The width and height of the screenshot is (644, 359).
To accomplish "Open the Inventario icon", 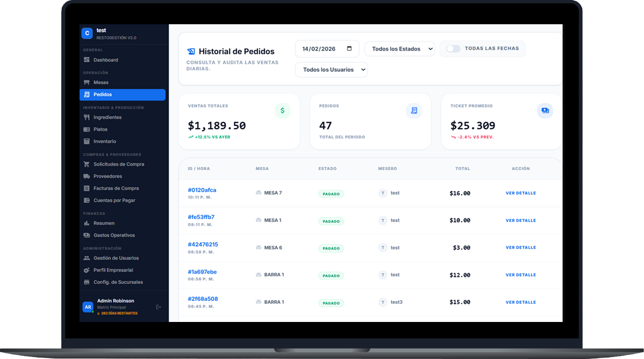I will [x=87, y=141].
